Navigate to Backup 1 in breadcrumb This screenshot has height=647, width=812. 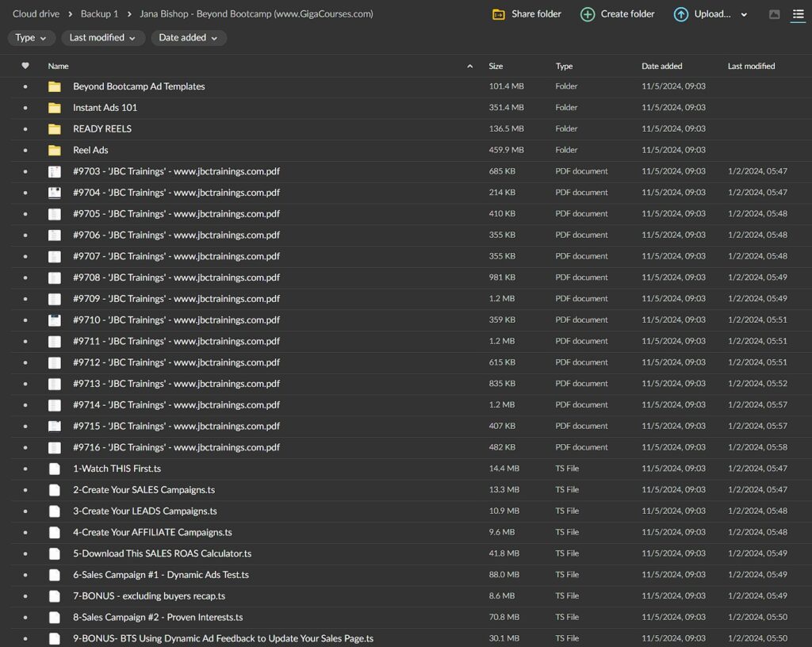click(99, 14)
